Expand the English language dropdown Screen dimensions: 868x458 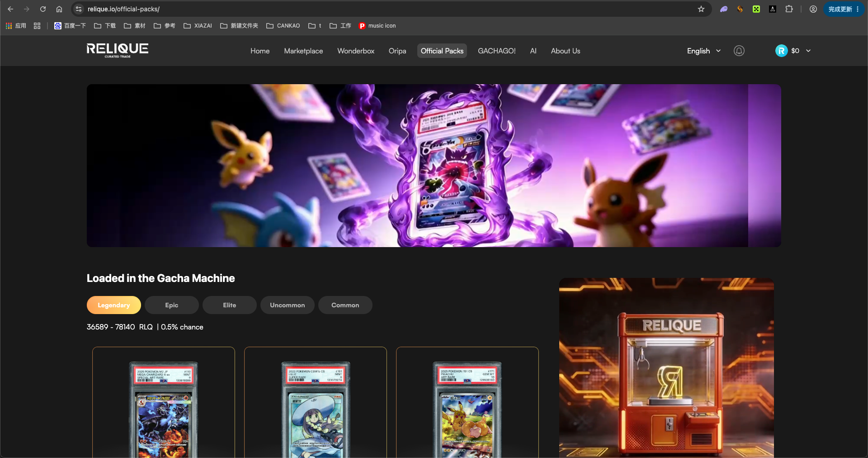tap(703, 51)
